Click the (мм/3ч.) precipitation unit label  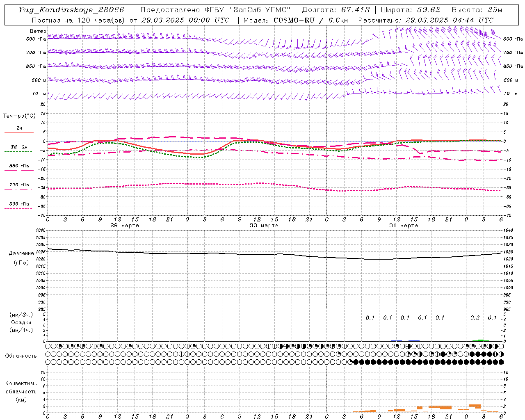21,315
